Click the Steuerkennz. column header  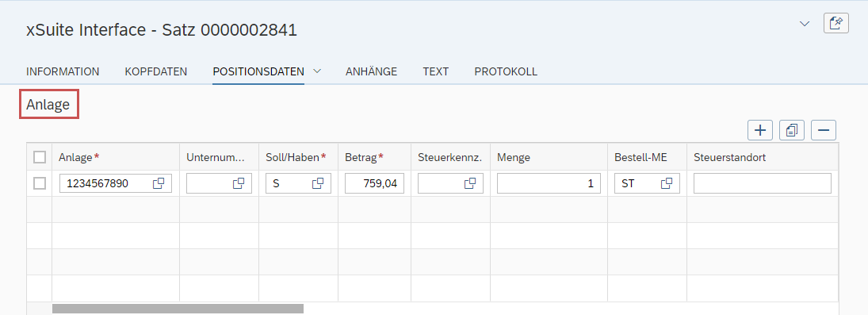(x=450, y=157)
